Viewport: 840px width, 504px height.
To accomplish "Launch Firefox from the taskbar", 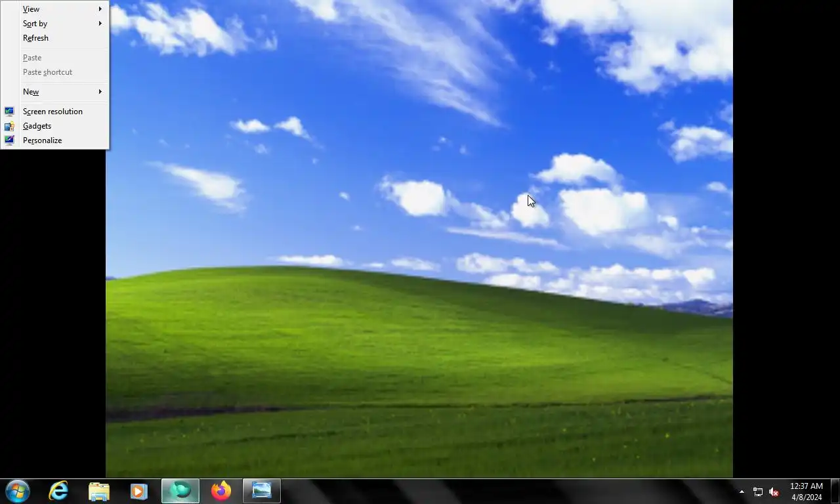I will point(221,491).
